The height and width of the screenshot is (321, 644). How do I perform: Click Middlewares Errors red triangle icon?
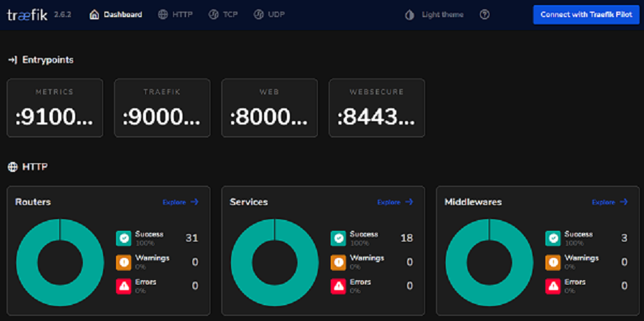[553, 286]
